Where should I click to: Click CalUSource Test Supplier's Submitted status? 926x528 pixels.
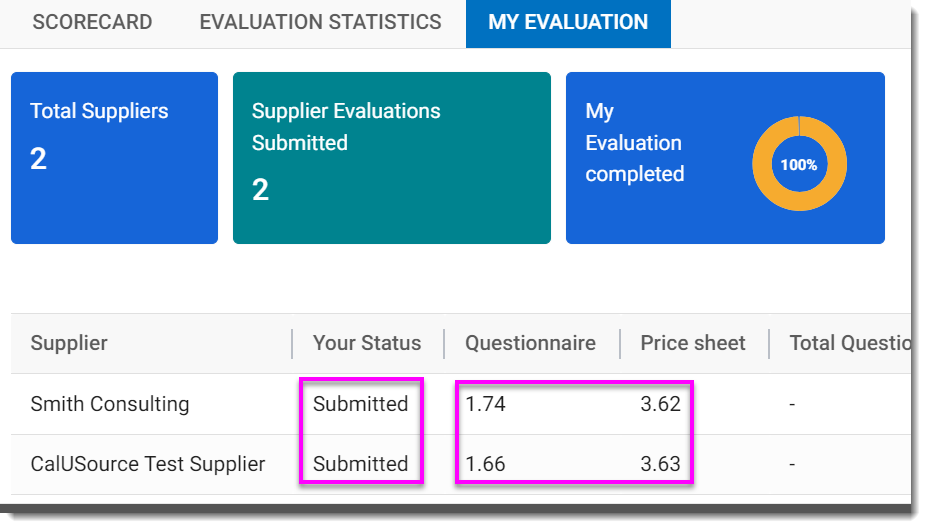(x=360, y=464)
